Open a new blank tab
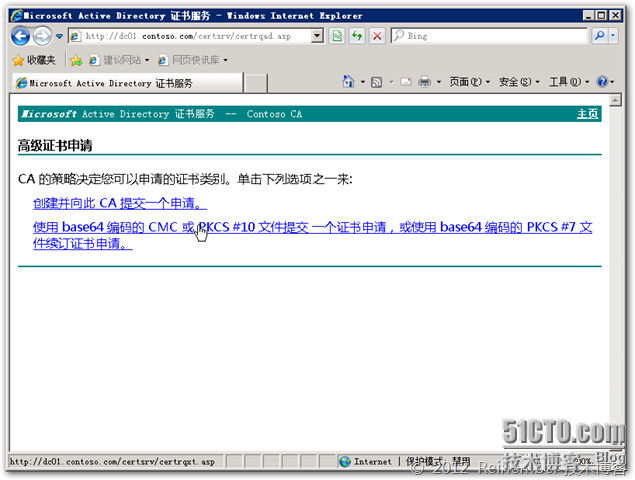This screenshot has width=635, height=480. click(x=256, y=83)
